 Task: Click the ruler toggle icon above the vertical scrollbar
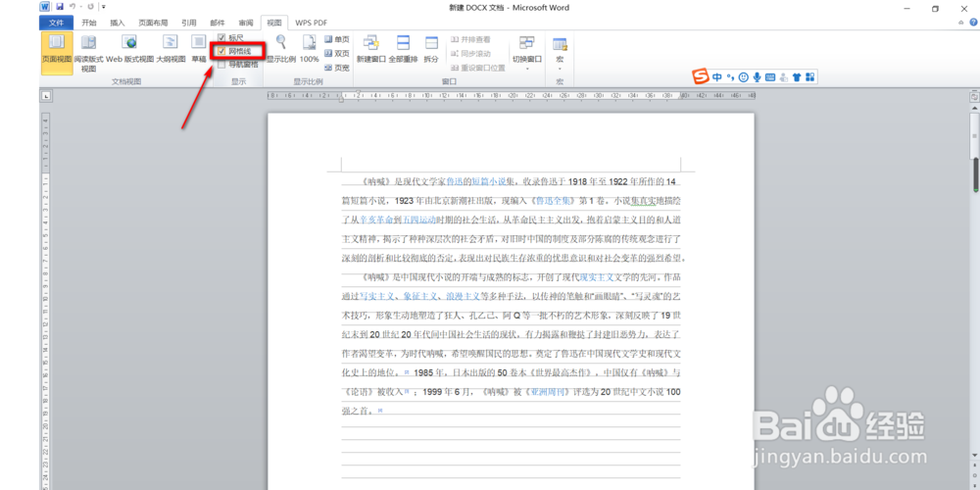974,96
